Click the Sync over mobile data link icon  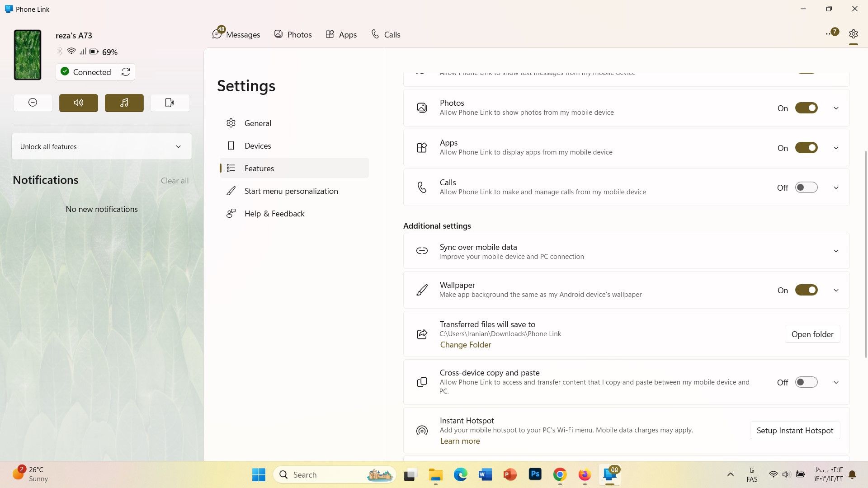[422, 251]
